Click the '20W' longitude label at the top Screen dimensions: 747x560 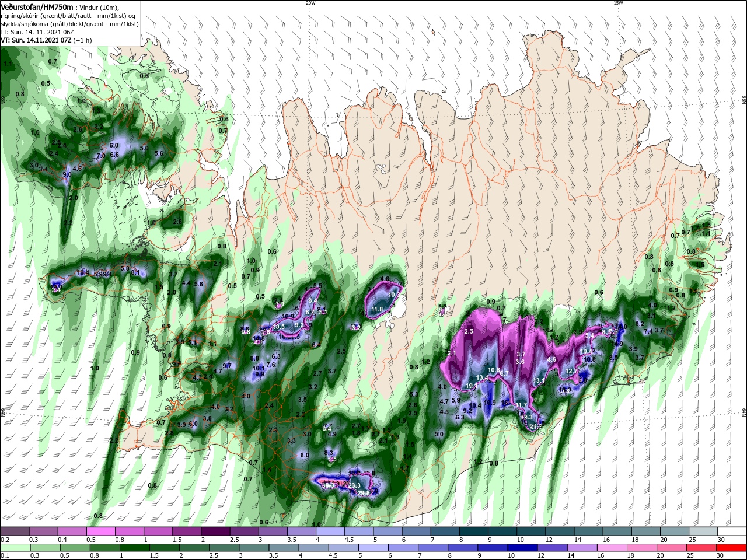point(310,3)
